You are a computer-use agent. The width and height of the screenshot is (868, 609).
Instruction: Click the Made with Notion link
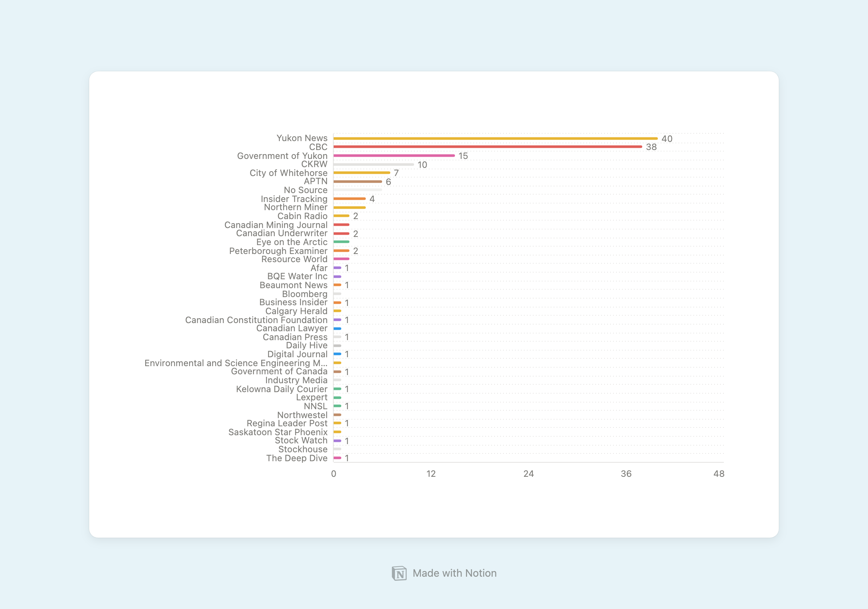[x=433, y=573]
